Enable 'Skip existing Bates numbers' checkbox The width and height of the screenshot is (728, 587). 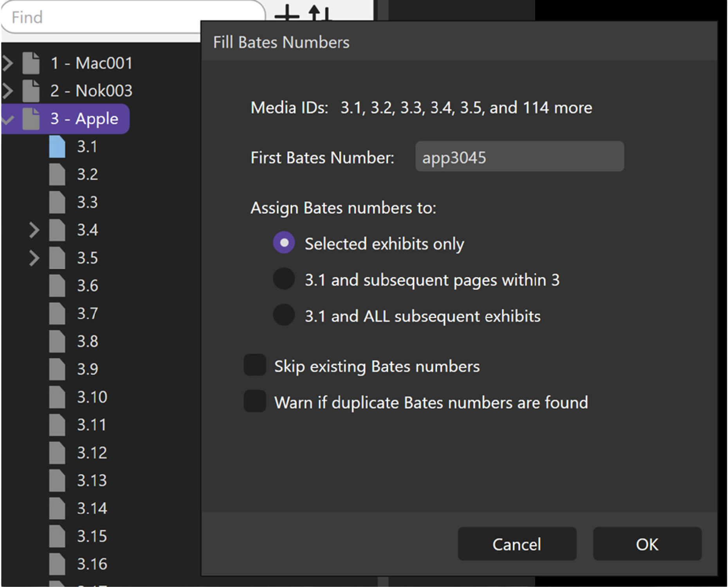[255, 365]
